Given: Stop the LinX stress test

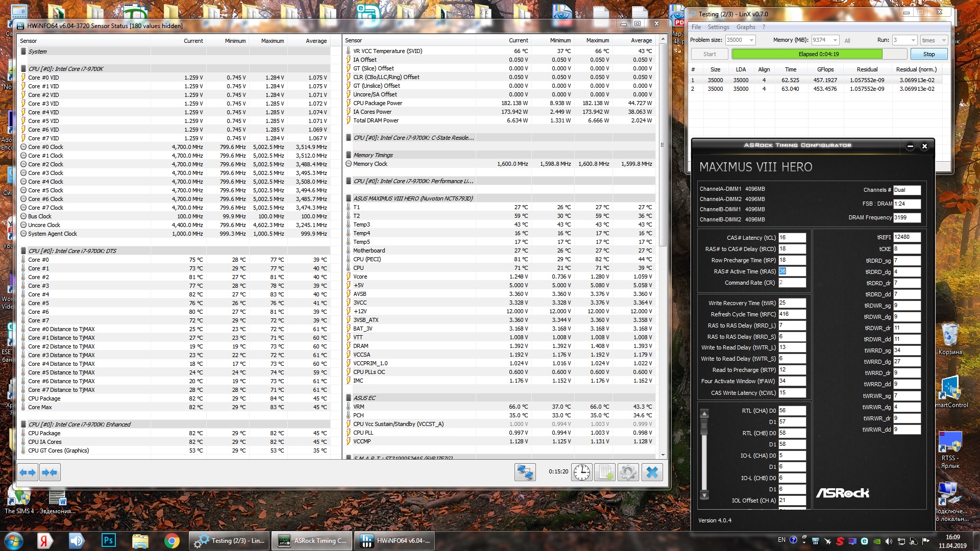Looking at the screenshot, I should click(928, 54).
